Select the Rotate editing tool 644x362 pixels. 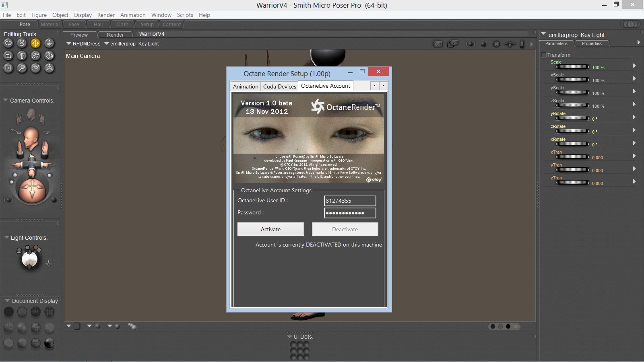coord(8,43)
